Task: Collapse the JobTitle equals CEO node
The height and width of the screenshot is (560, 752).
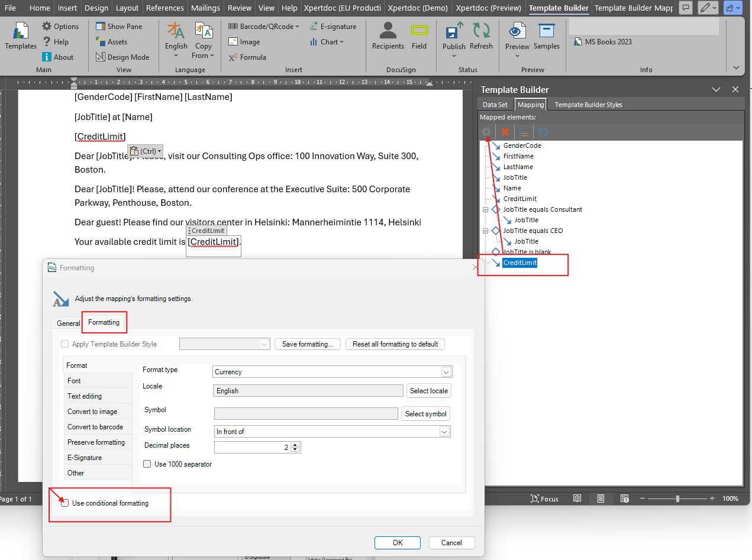Action: point(486,231)
